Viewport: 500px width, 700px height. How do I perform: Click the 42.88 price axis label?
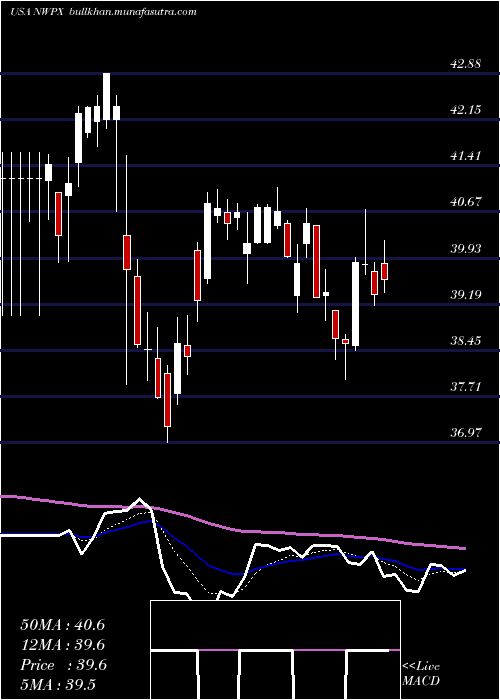point(466,63)
